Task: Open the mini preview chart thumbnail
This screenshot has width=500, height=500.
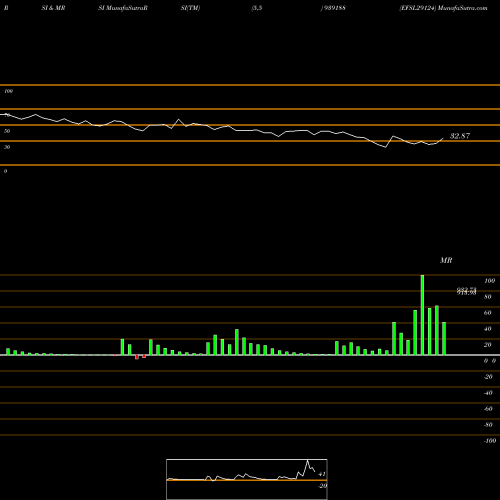Action: (247, 479)
